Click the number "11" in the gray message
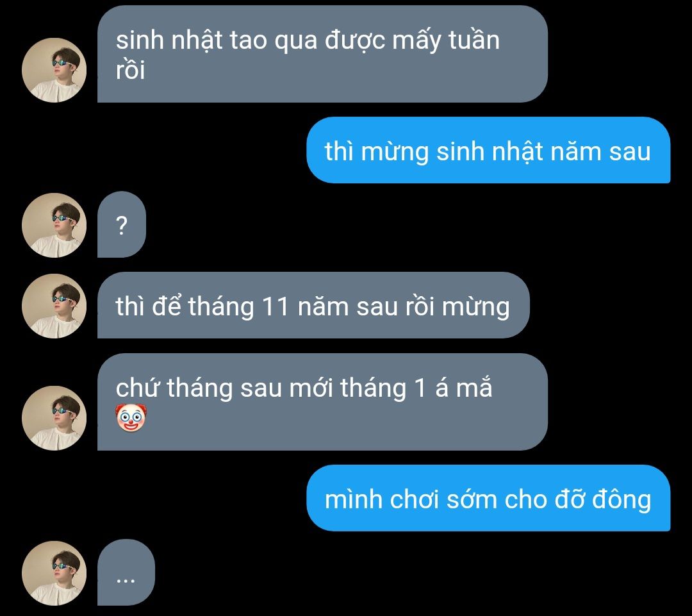 tap(276, 306)
